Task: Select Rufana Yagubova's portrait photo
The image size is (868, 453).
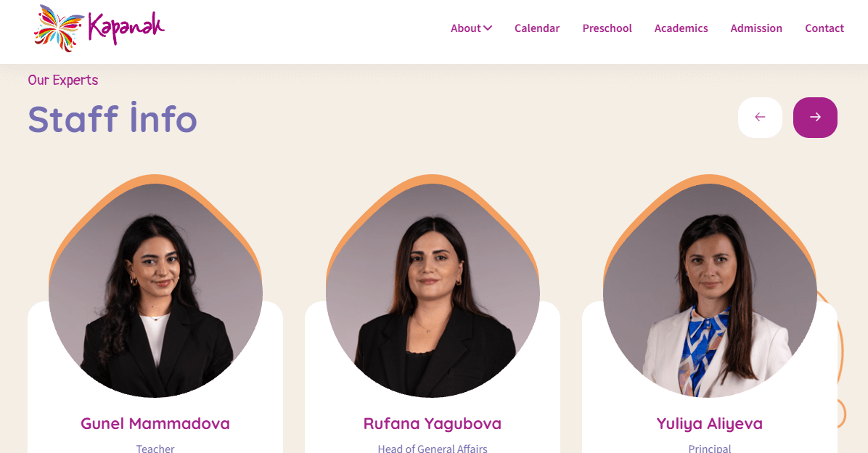Action: pyautogui.click(x=433, y=290)
